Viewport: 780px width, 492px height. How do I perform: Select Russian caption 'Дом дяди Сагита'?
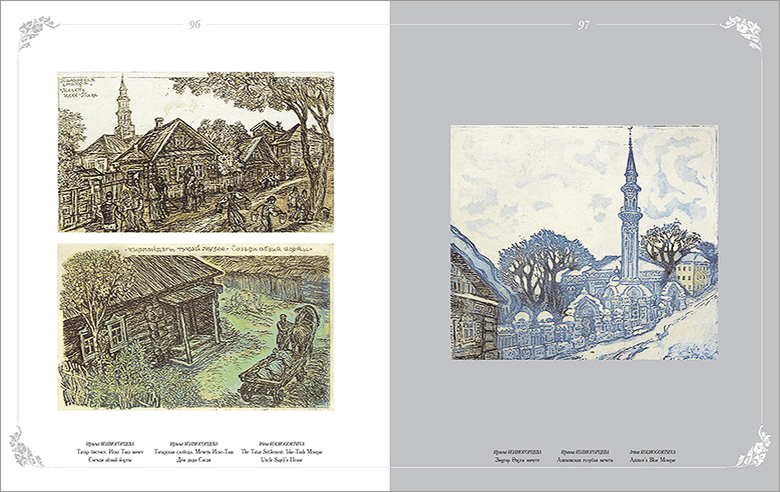click(194, 460)
